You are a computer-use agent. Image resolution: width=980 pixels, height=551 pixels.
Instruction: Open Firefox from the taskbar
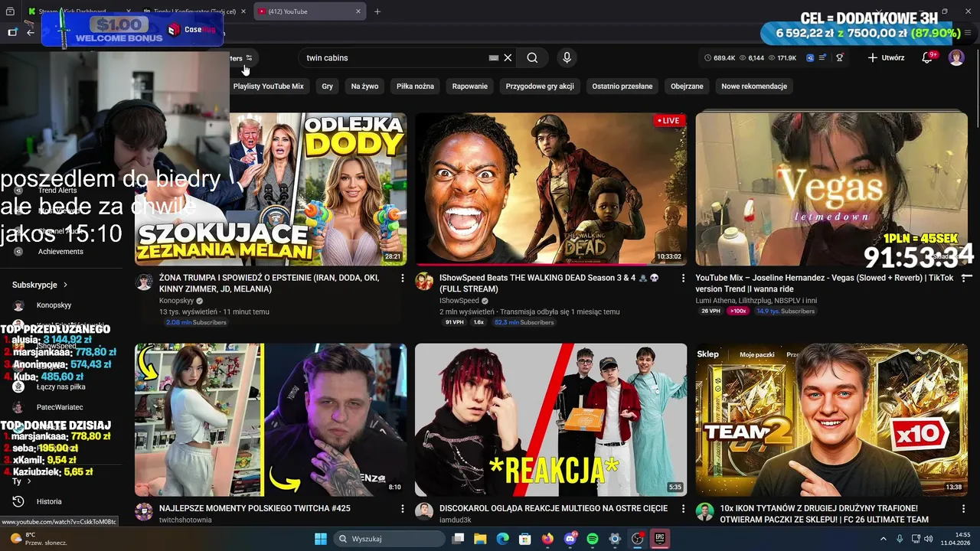click(x=547, y=539)
